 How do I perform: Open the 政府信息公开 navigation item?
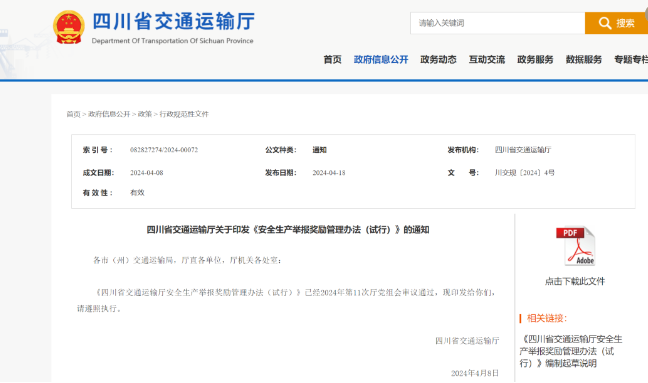tap(381, 59)
